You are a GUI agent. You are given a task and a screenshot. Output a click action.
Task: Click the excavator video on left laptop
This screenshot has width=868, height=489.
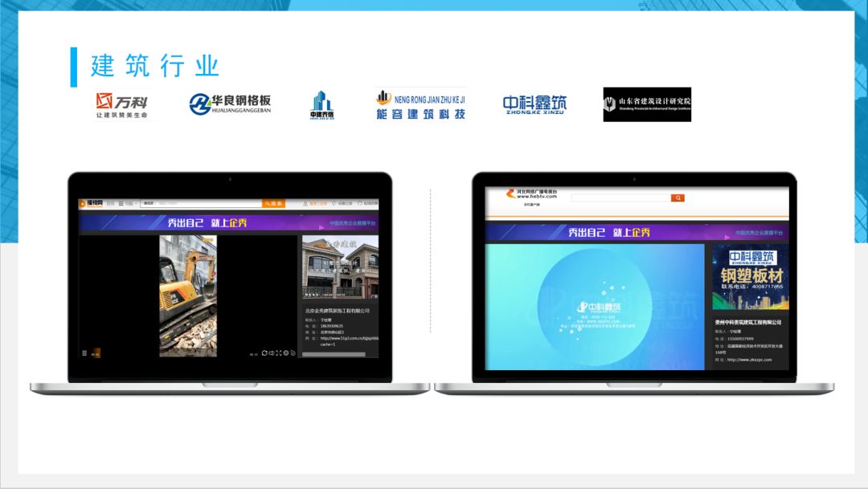pyautogui.click(x=188, y=296)
